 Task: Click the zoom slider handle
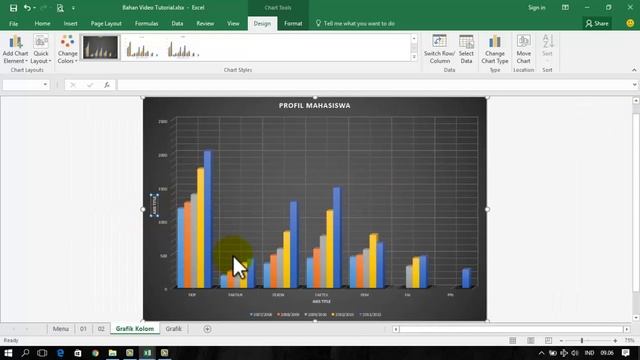[582, 340]
